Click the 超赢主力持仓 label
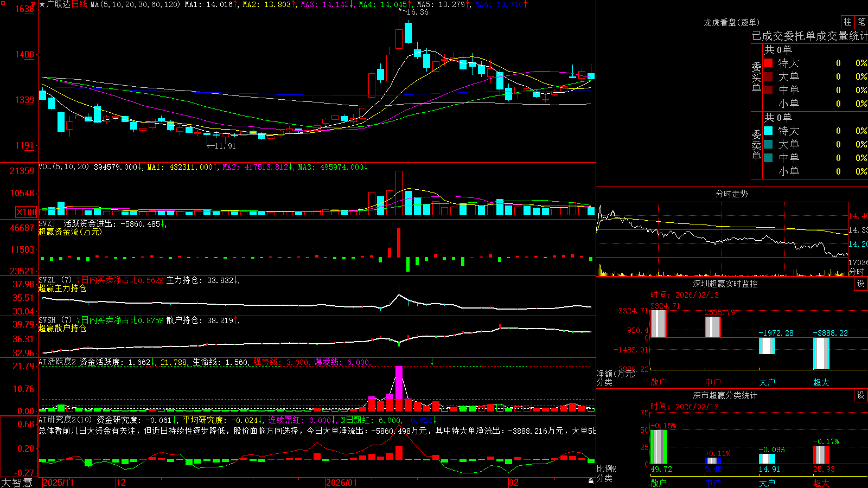This screenshot has width=868, height=488. 62,288
